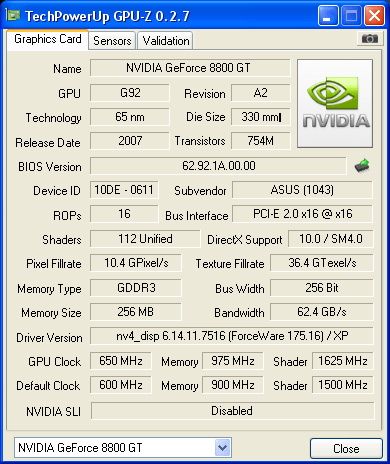Click the Bus Interface PCI-E field
This screenshot has width=390, height=464.
(302, 214)
